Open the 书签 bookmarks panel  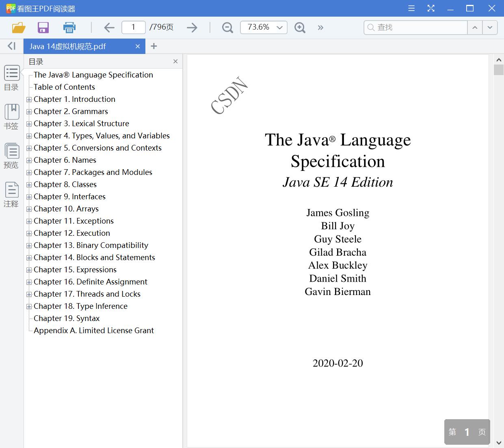pos(12,117)
